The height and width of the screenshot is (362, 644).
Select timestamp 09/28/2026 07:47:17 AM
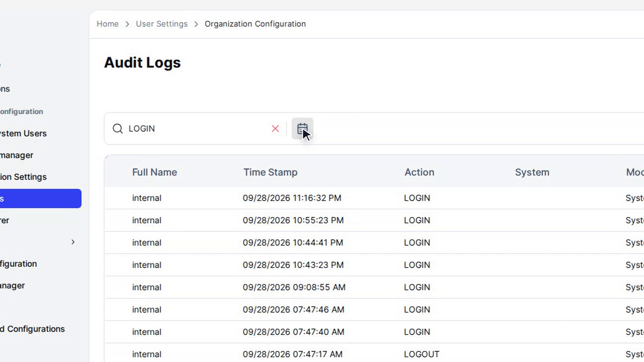pos(293,354)
